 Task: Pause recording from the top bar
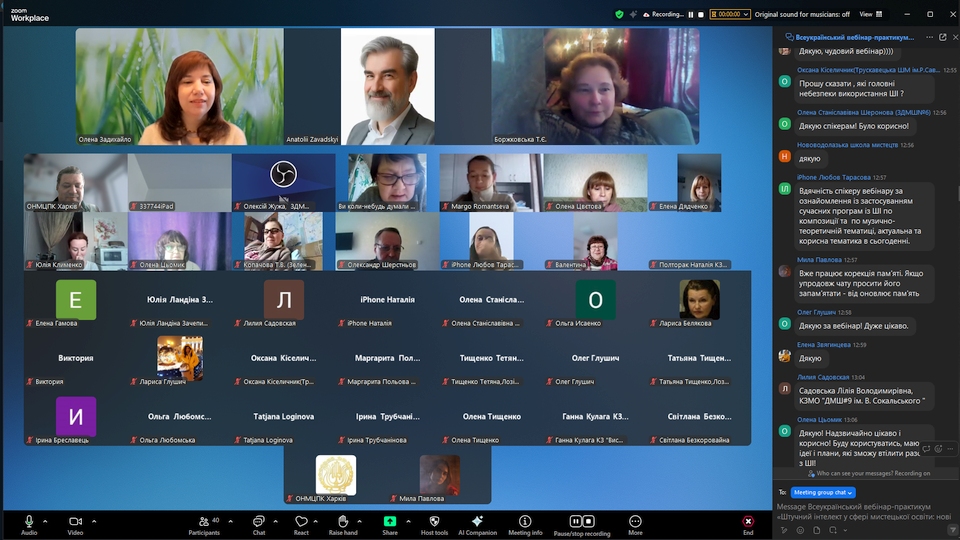pos(691,14)
